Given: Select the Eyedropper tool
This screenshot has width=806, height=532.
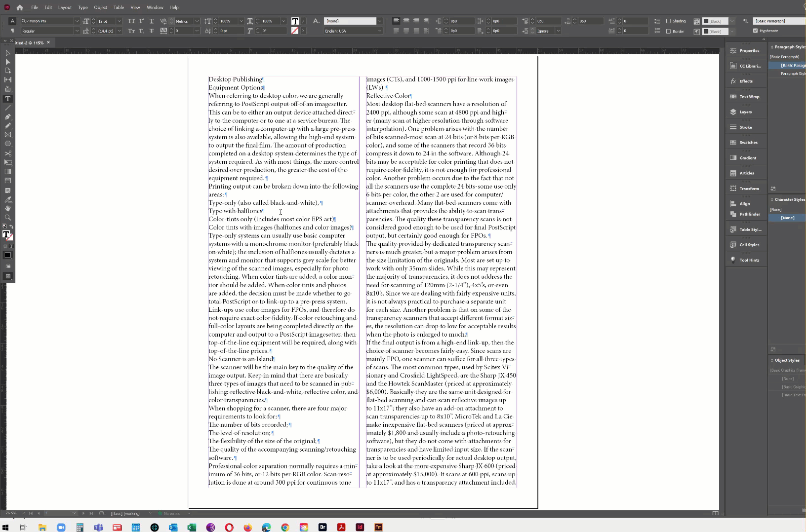Looking at the screenshot, I should click(7, 200).
